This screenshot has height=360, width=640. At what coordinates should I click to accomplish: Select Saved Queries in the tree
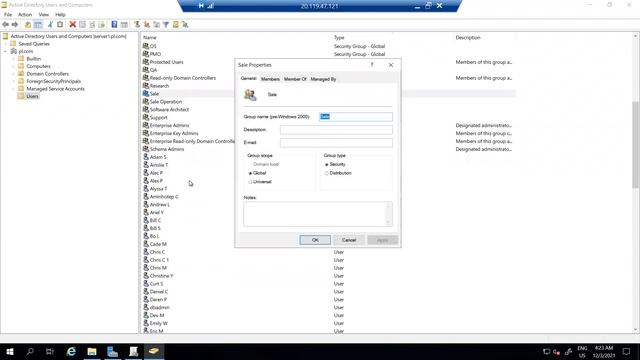(x=34, y=44)
